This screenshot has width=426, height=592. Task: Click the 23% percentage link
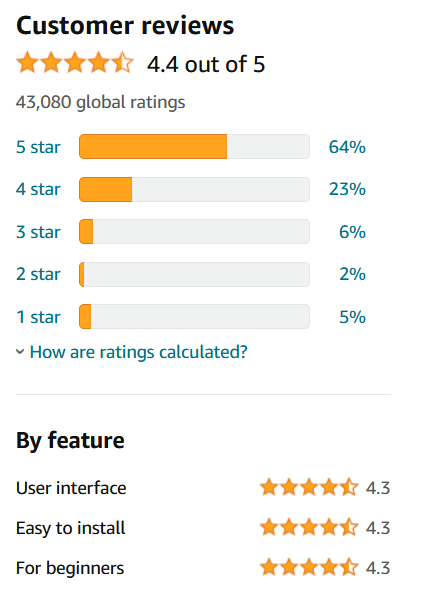click(347, 189)
